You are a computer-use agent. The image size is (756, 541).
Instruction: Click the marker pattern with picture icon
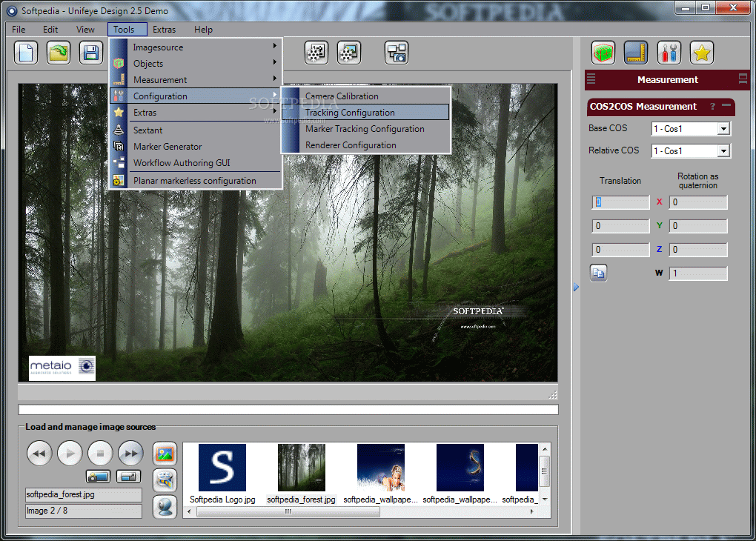point(349,53)
